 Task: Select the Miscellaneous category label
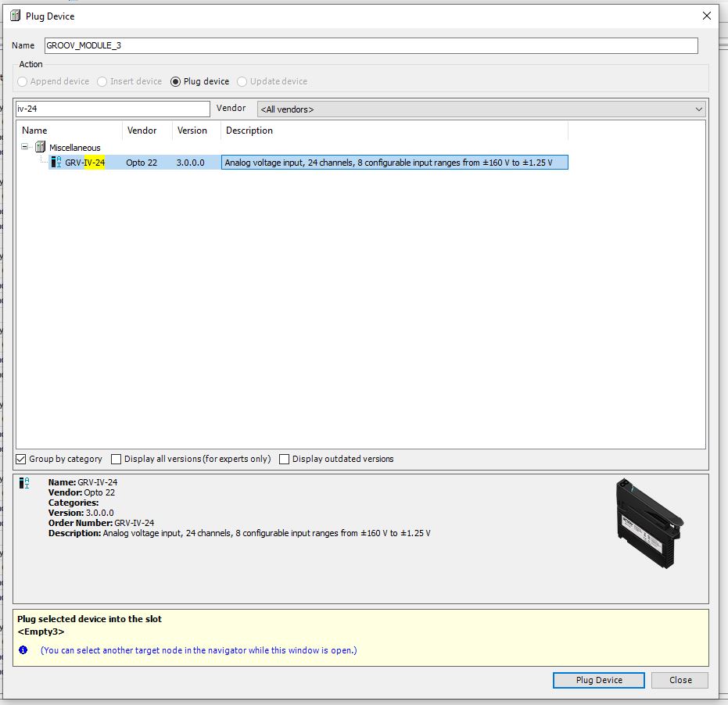pos(75,148)
